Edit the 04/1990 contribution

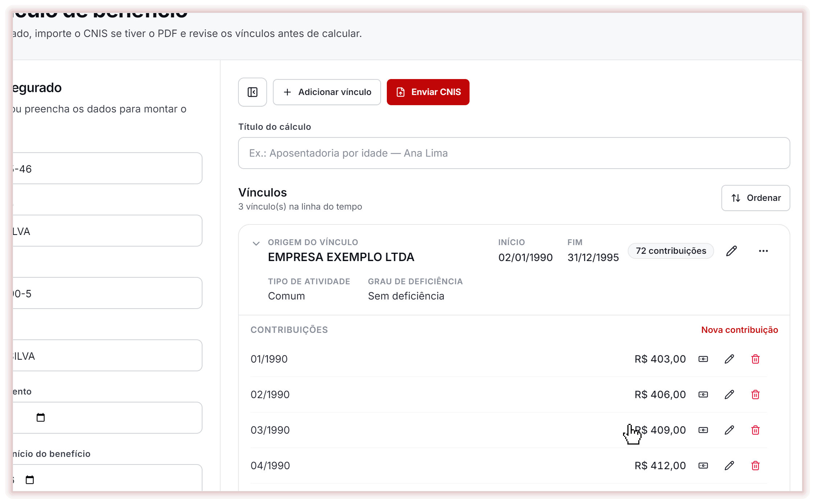pyautogui.click(x=729, y=466)
